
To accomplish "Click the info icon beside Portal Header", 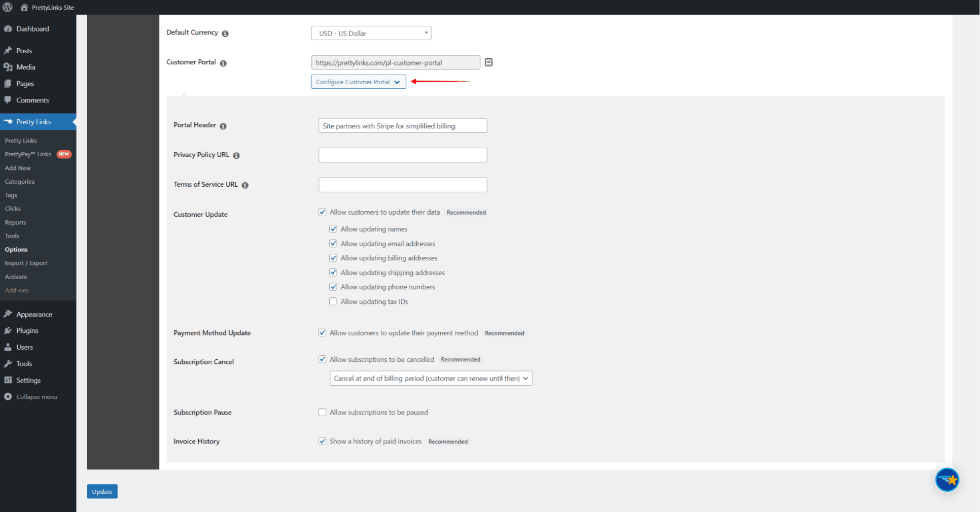I will (x=223, y=125).
